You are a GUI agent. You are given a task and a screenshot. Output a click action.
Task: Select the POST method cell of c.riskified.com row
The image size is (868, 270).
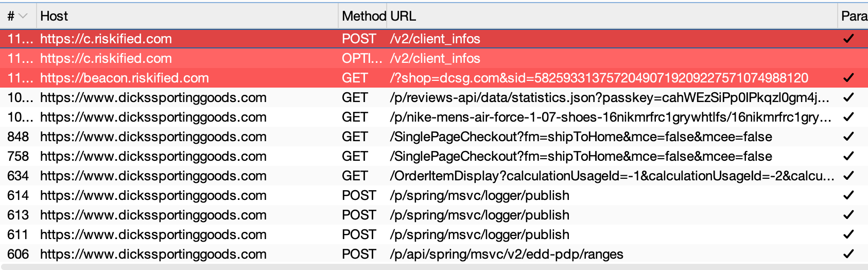pos(359,39)
